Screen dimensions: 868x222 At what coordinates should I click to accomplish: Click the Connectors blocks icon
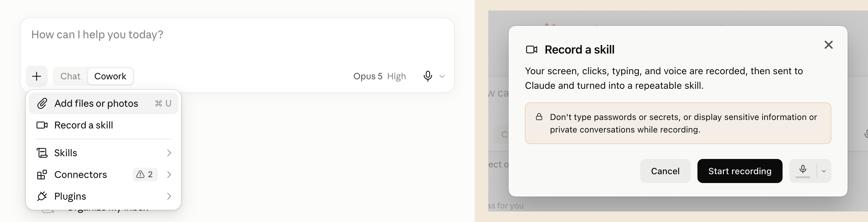pyautogui.click(x=42, y=175)
